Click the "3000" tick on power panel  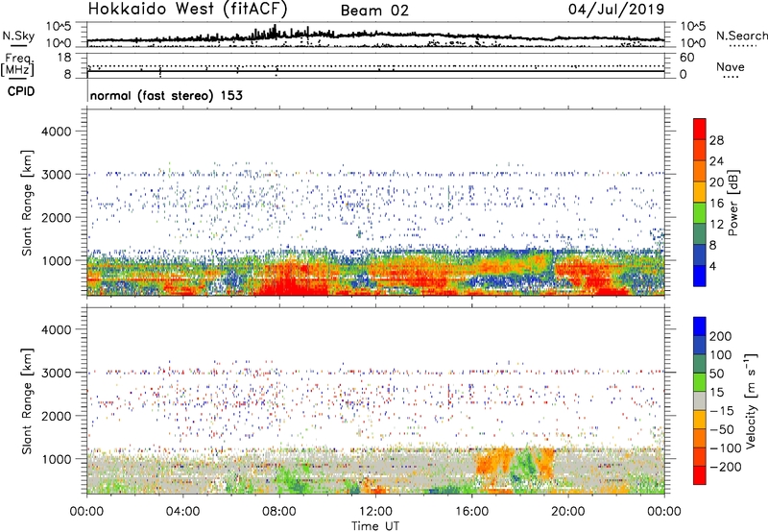[x=57, y=175]
